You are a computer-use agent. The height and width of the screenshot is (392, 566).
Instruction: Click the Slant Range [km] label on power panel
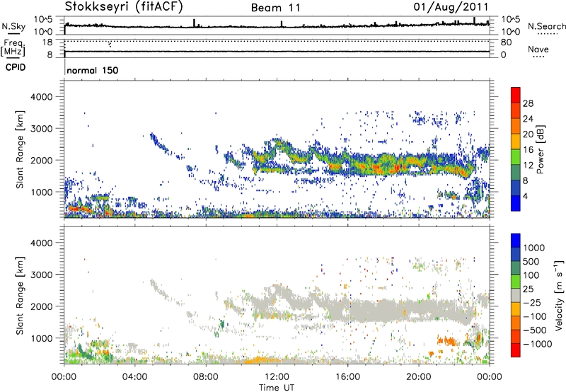click(20, 149)
